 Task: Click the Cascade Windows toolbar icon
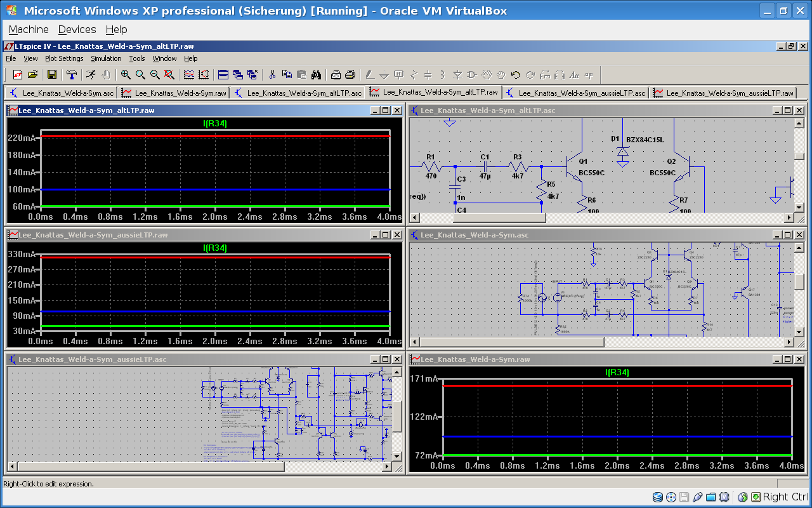pyautogui.click(x=238, y=74)
